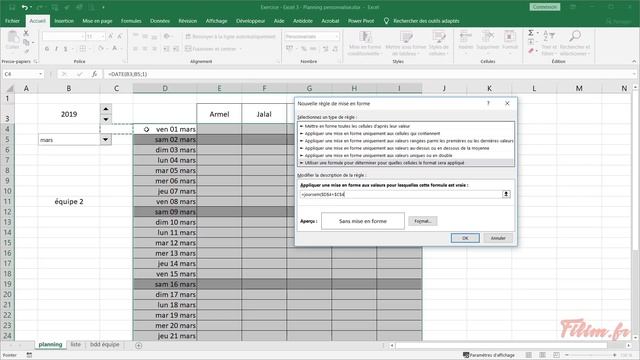Viewport: 640px width, 360px height.
Task: Open the Name Box dropdown showing C4
Action: pyautogui.click(x=40, y=74)
